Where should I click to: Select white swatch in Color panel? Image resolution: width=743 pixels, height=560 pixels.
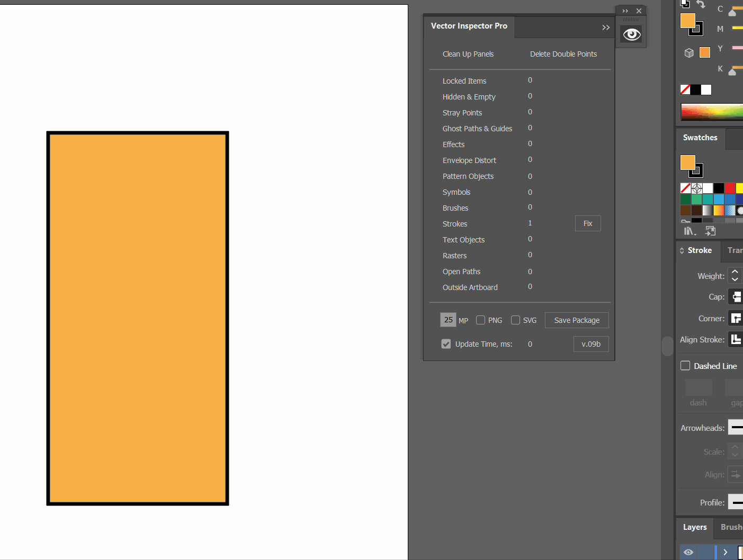706,89
